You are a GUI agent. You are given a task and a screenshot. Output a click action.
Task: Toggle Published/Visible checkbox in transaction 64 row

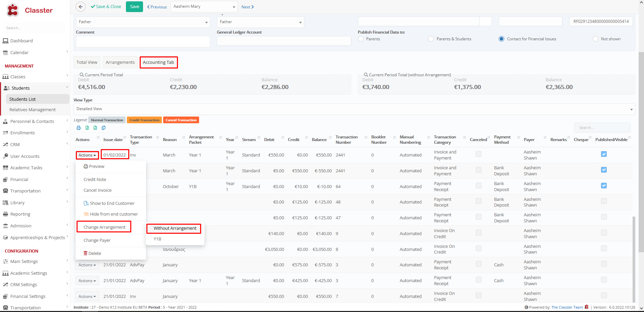tap(604, 186)
